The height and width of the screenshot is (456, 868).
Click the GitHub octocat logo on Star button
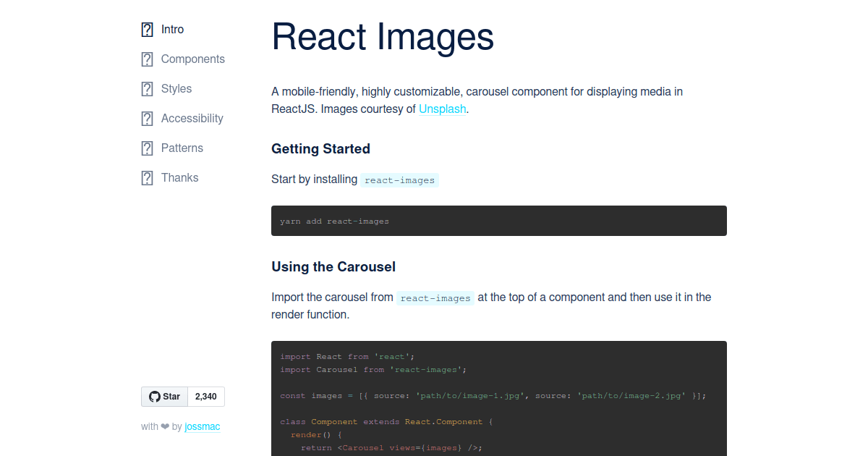pos(154,396)
